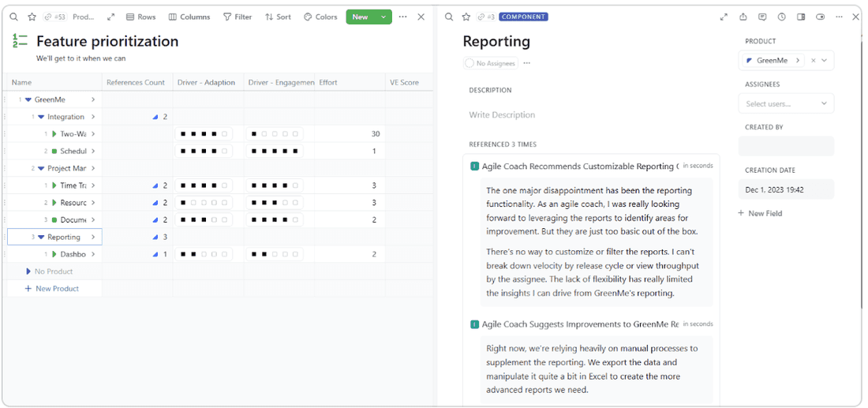Open Agile Coach Recommends Customizable Reporting reference
This screenshot has height=408, width=868.
click(x=580, y=166)
